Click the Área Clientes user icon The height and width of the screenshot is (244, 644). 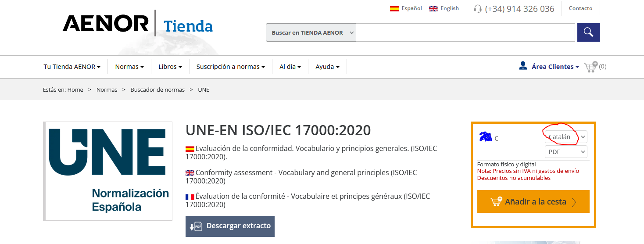523,66
